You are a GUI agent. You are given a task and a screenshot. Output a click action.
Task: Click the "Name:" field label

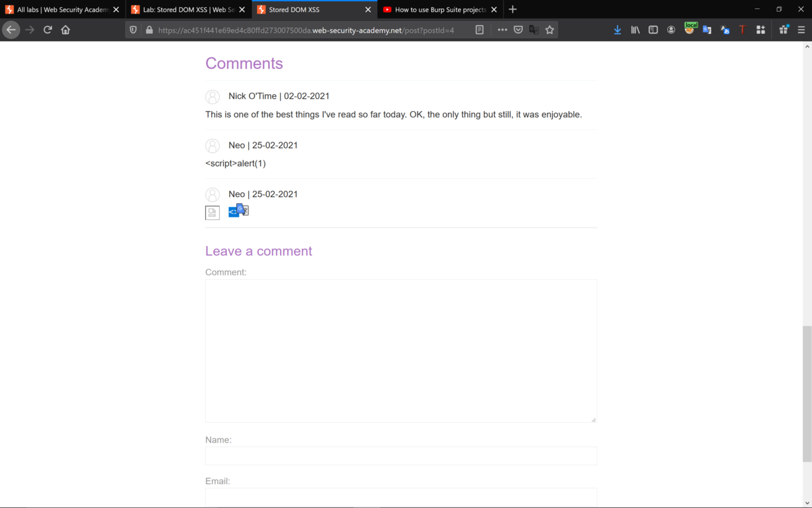(x=219, y=440)
